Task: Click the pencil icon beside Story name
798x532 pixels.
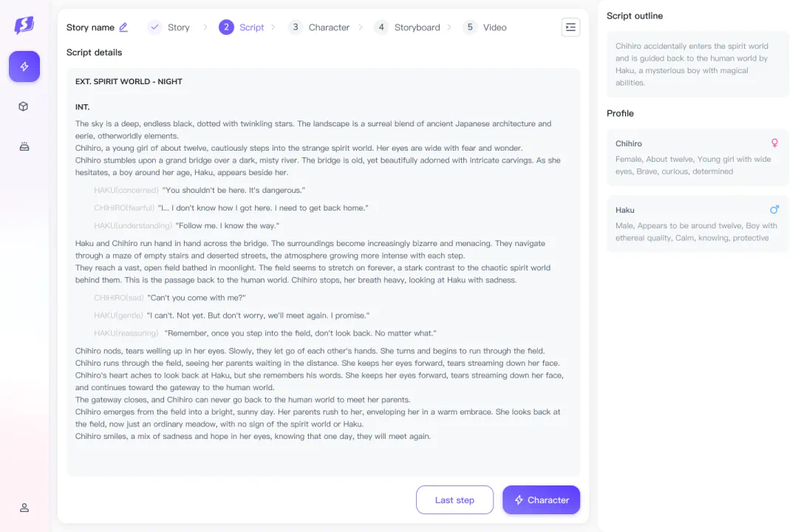Action: (123, 27)
